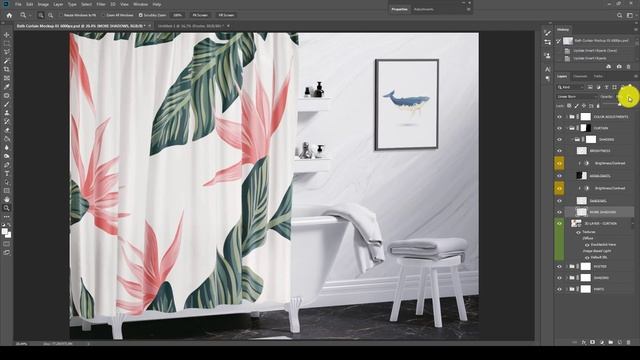640x360 pixels.
Task: Hide the 3D LAYER - CURTAIN layer
Action: [560, 224]
